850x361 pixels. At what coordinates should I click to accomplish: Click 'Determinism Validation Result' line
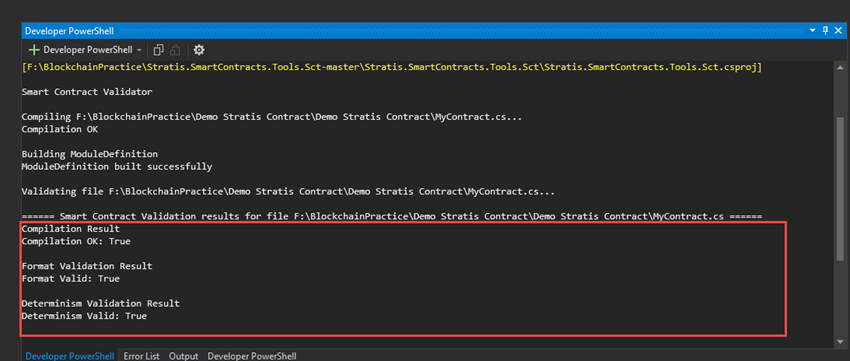coord(100,304)
